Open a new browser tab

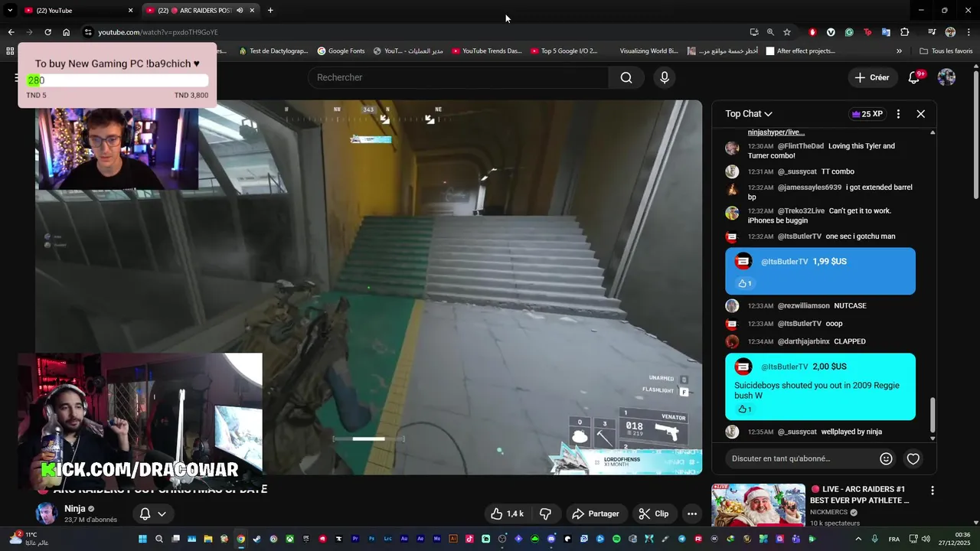point(270,11)
